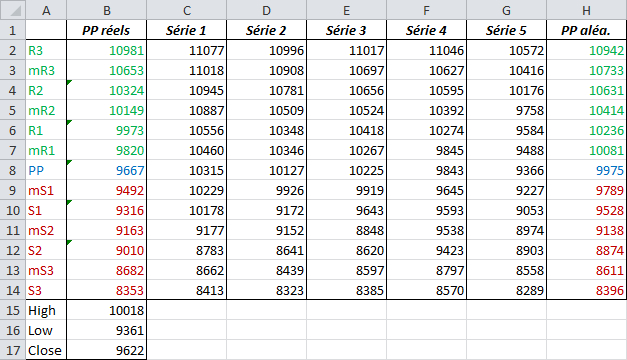Select row 15 header
The image size is (627, 360).
(13, 310)
